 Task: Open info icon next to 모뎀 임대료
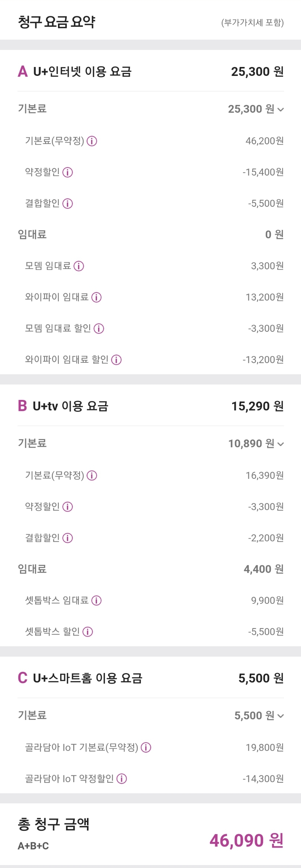tap(79, 266)
